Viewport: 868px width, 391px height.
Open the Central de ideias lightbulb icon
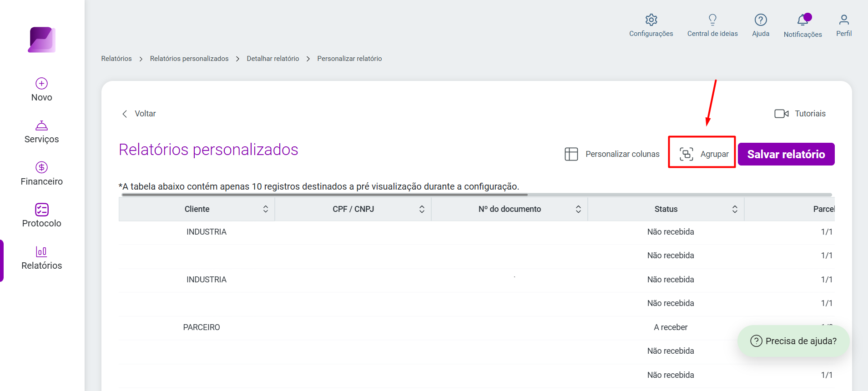(x=712, y=20)
